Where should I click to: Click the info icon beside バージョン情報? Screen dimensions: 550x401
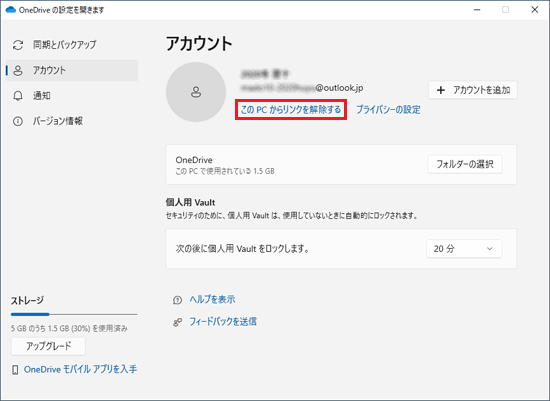click(18, 121)
